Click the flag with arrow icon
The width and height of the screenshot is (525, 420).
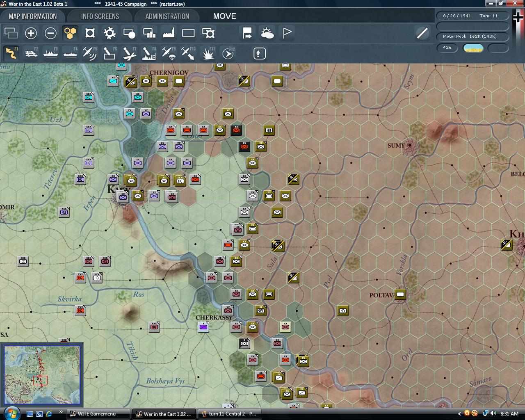pos(247,33)
